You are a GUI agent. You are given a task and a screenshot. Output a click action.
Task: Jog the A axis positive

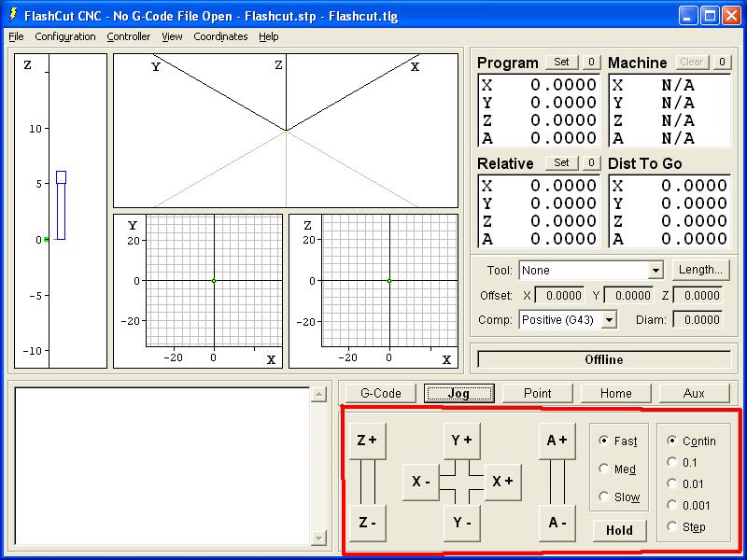[557, 441]
